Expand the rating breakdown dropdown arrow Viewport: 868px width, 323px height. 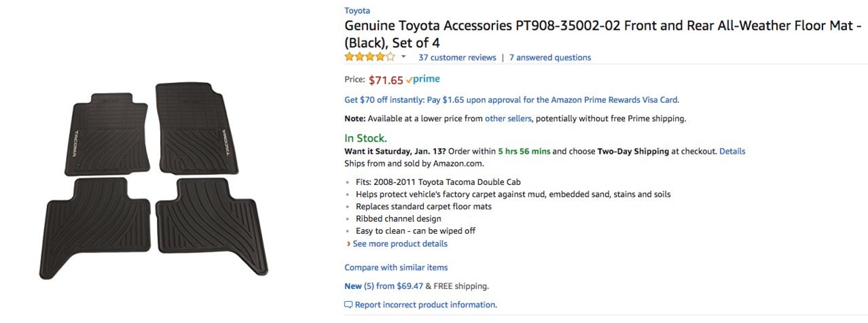point(403,57)
